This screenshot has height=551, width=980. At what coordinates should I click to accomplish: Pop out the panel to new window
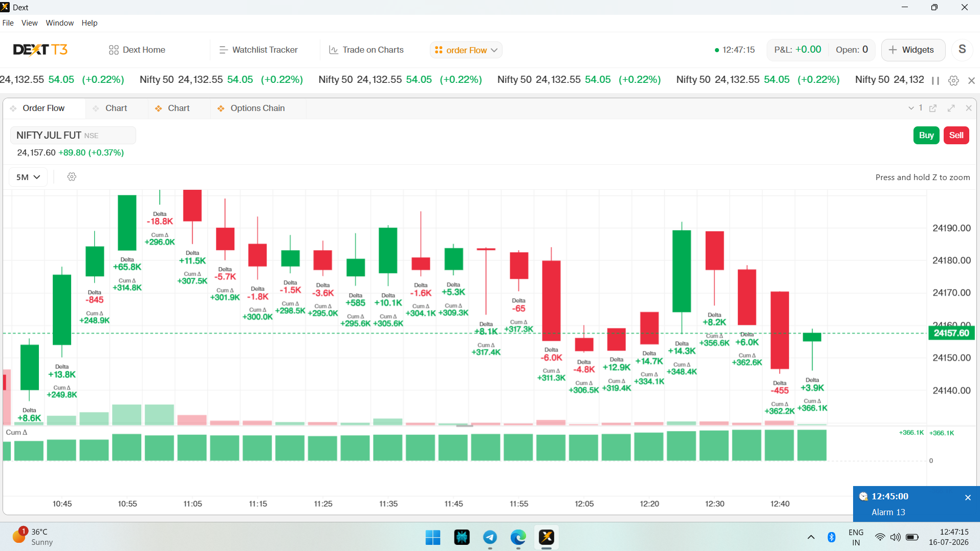(x=933, y=108)
